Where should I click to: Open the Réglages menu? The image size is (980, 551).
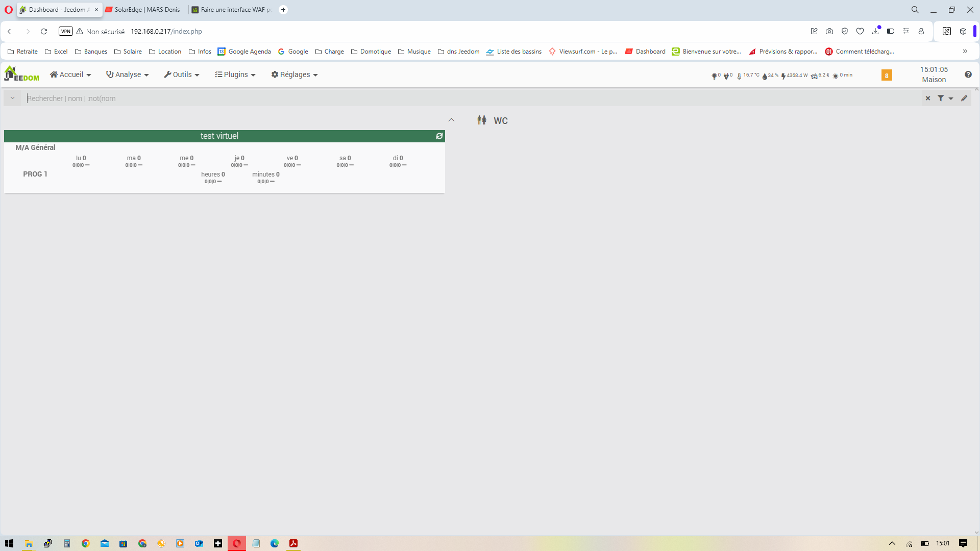295,74
